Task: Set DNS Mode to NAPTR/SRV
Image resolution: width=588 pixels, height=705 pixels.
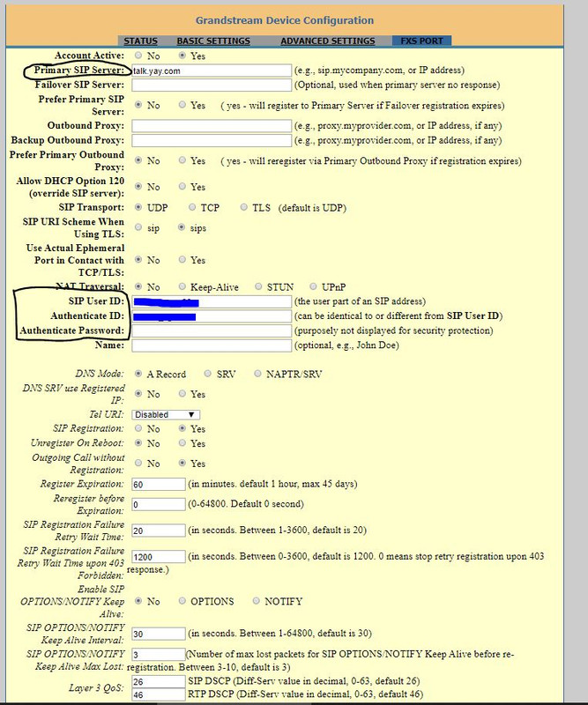Action: tap(257, 374)
